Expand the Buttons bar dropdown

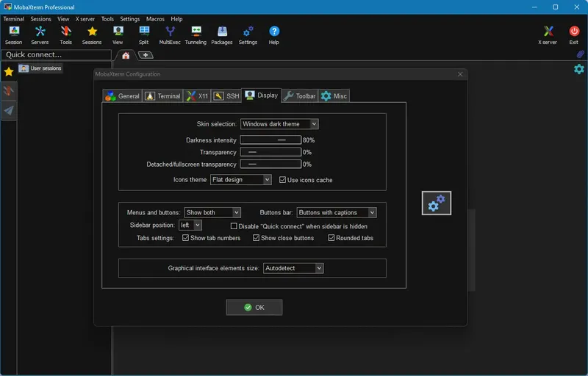coord(337,212)
